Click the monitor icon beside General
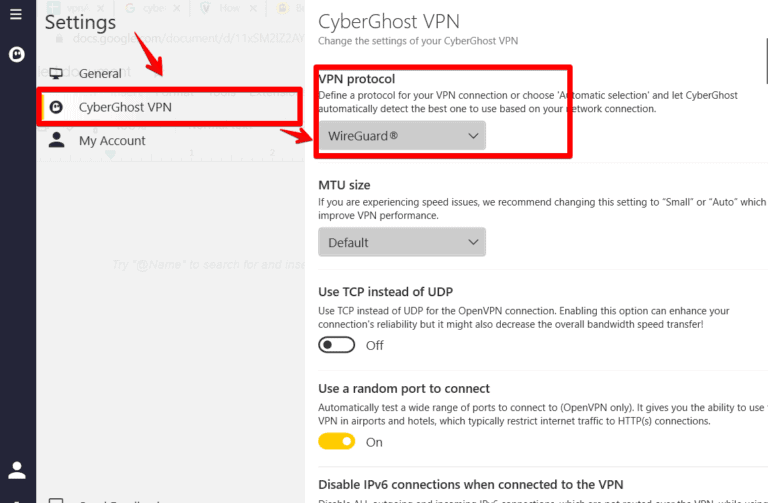Image resolution: width=768 pixels, height=503 pixels. click(56, 74)
